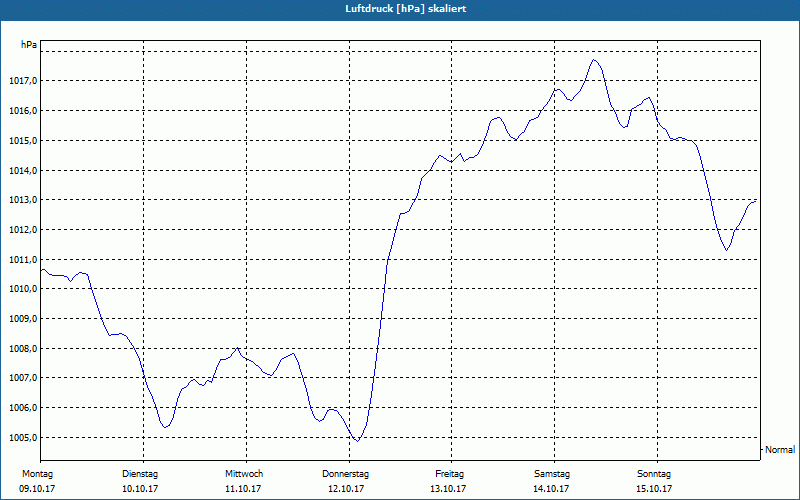
Task: Click the date 13.10.17
Action: (448, 489)
